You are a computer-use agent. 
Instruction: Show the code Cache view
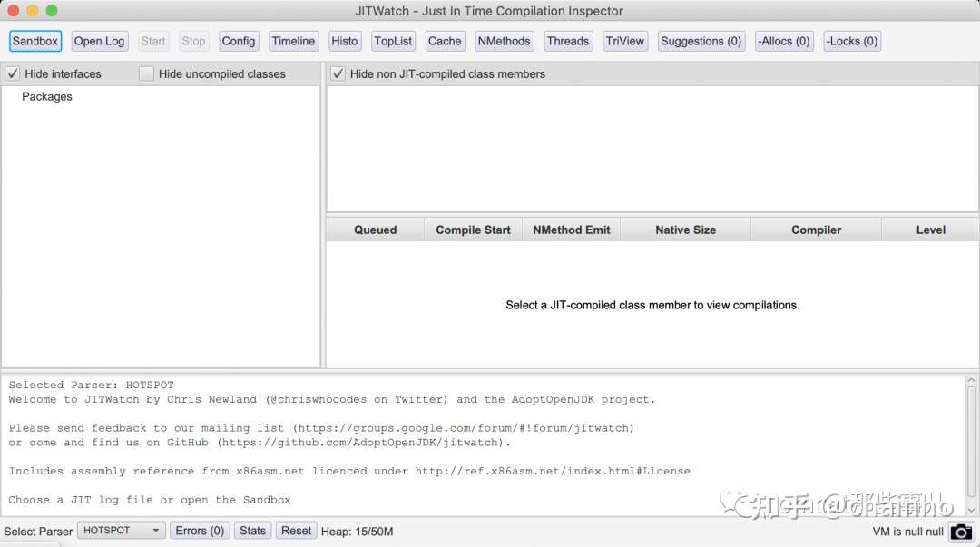[445, 41]
